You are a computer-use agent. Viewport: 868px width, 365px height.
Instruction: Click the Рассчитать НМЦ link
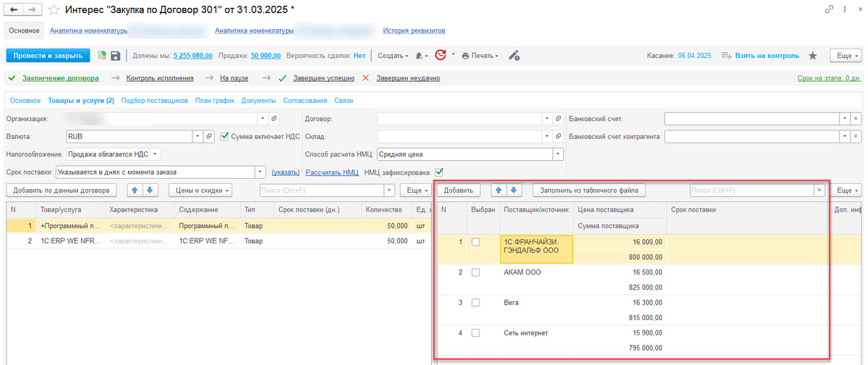(332, 172)
